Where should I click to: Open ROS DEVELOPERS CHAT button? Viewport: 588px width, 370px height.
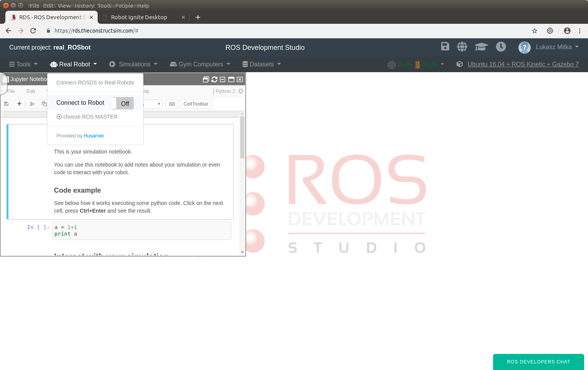[538, 362]
